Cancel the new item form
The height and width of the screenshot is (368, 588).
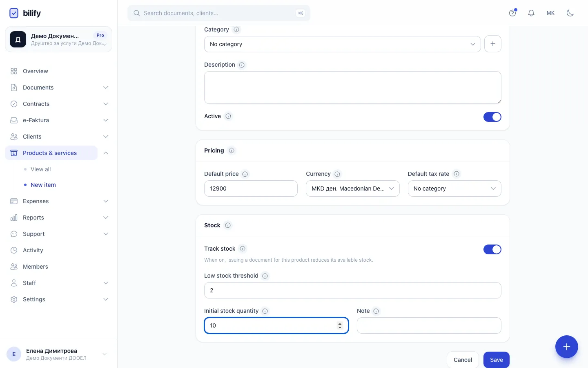(463, 360)
